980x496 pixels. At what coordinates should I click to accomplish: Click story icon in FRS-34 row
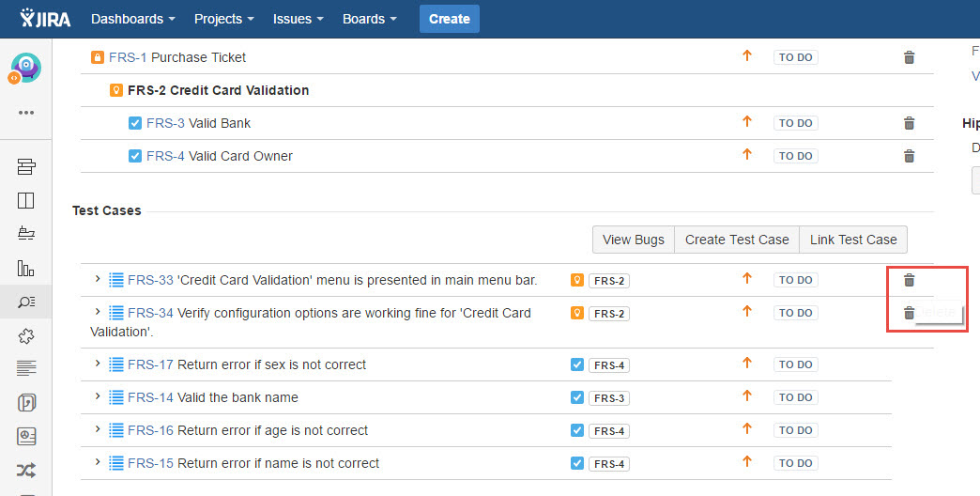point(577,313)
